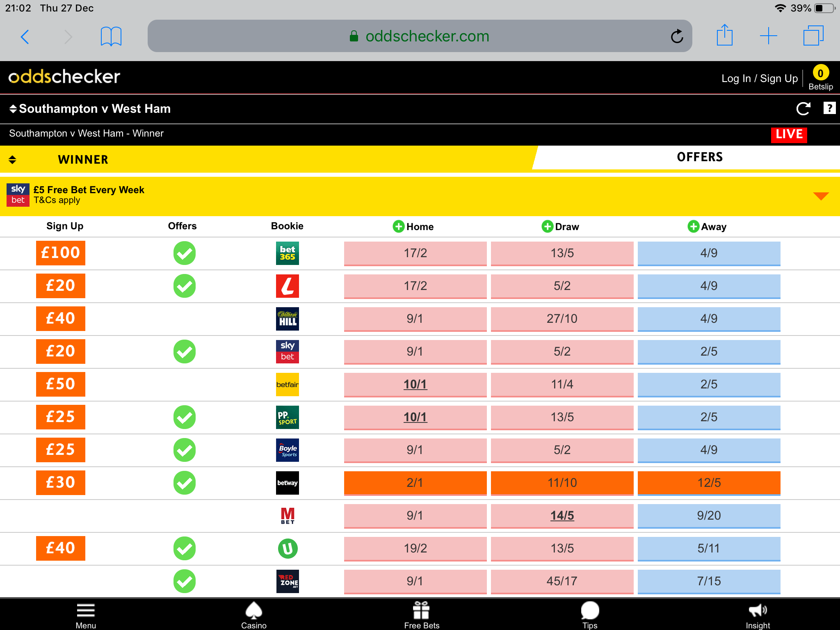Claim the £100 bet365 sign up offer
This screenshot has height=630, width=840.
61,253
